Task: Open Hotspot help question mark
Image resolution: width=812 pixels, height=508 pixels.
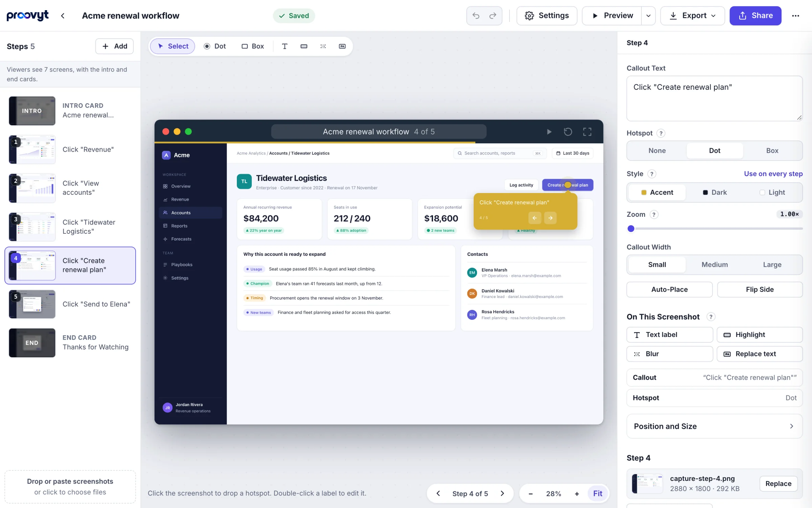Action: (661, 133)
